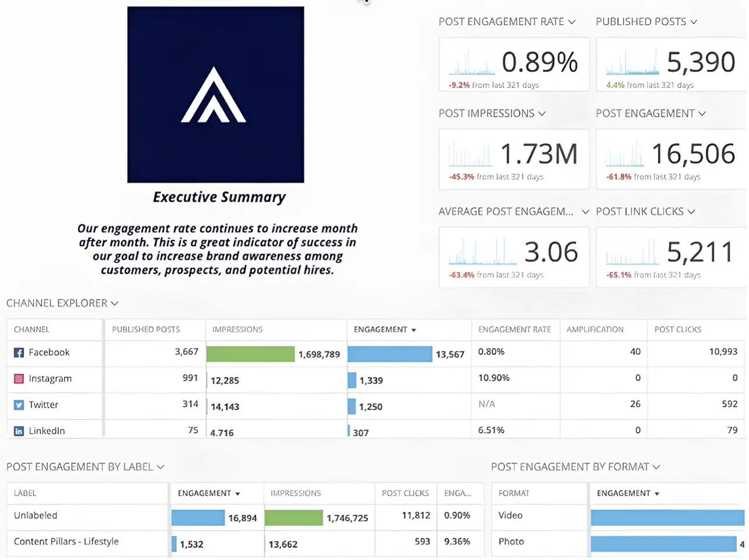Click Facebook impressions green bar
The height and width of the screenshot is (560, 749).
tap(251, 354)
